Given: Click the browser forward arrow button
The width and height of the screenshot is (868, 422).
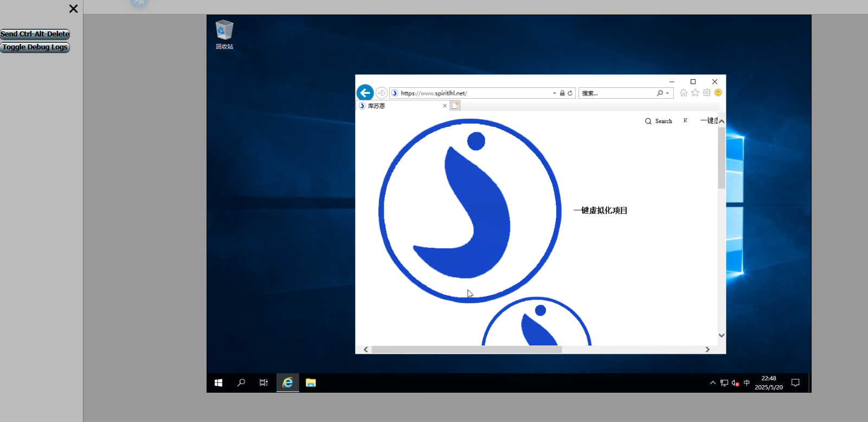Looking at the screenshot, I should (382, 93).
